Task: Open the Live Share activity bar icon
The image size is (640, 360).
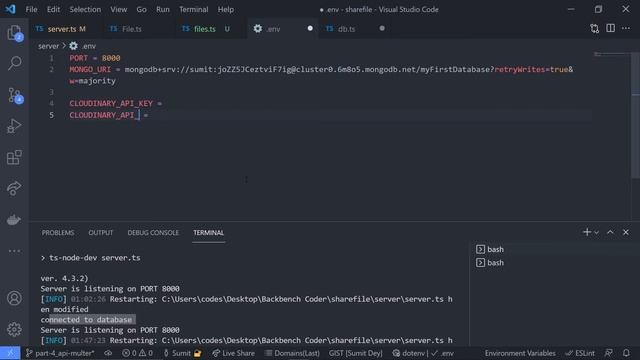Action: tap(14, 188)
